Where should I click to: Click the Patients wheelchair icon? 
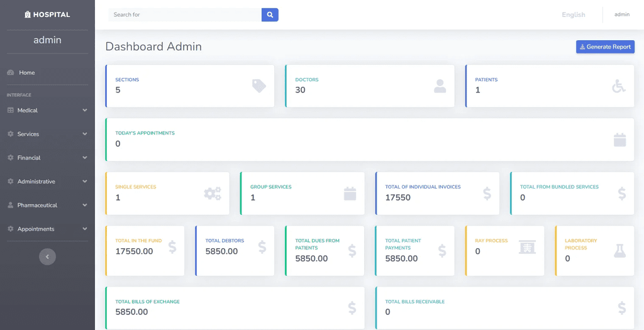coord(619,85)
